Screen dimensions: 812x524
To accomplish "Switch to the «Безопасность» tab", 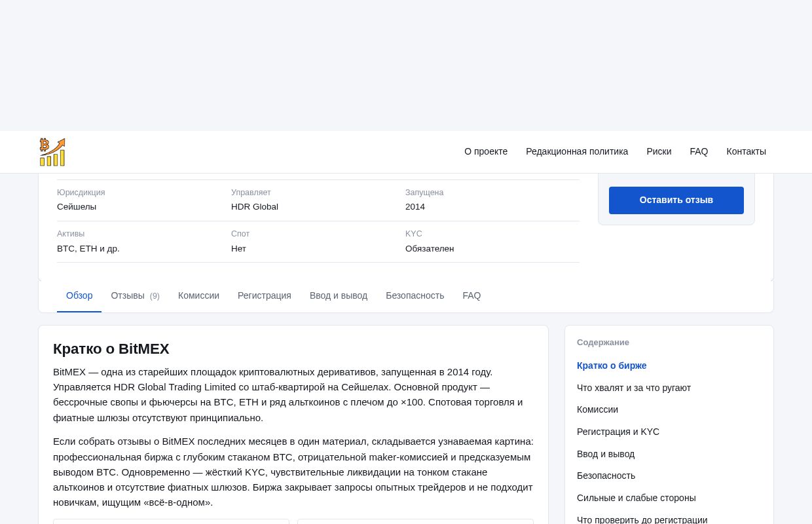I will [415, 296].
